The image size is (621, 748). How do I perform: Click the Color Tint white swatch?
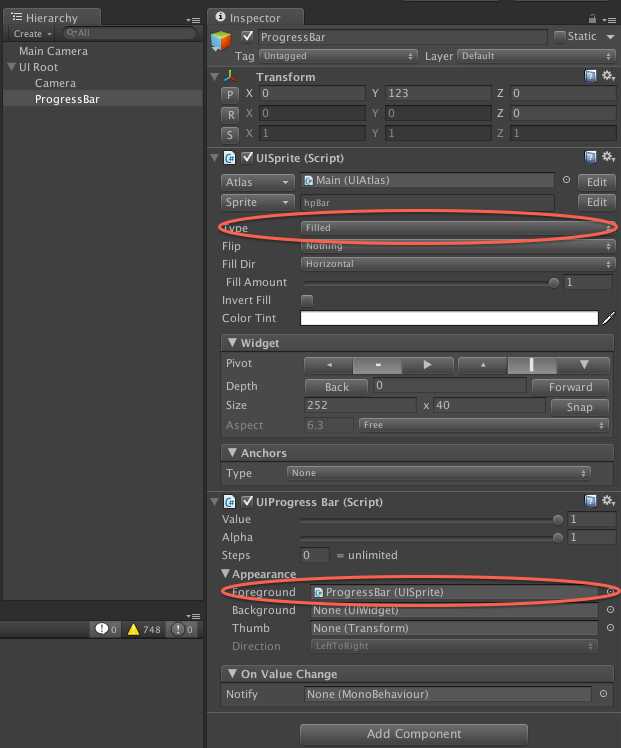pos(449,318)
